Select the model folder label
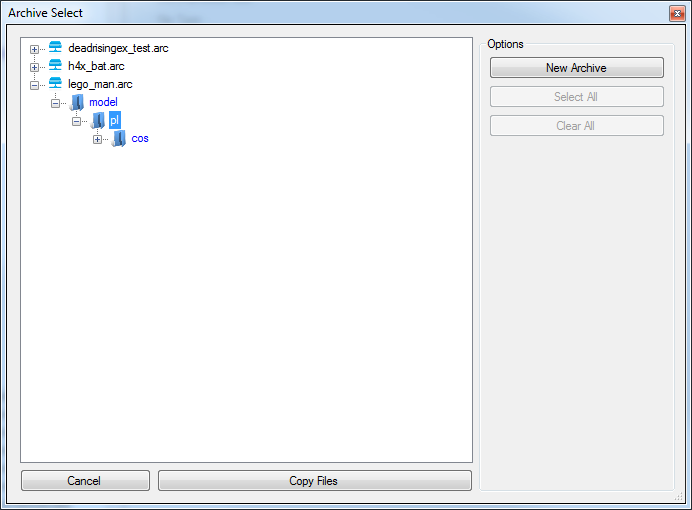 point(103,102)
